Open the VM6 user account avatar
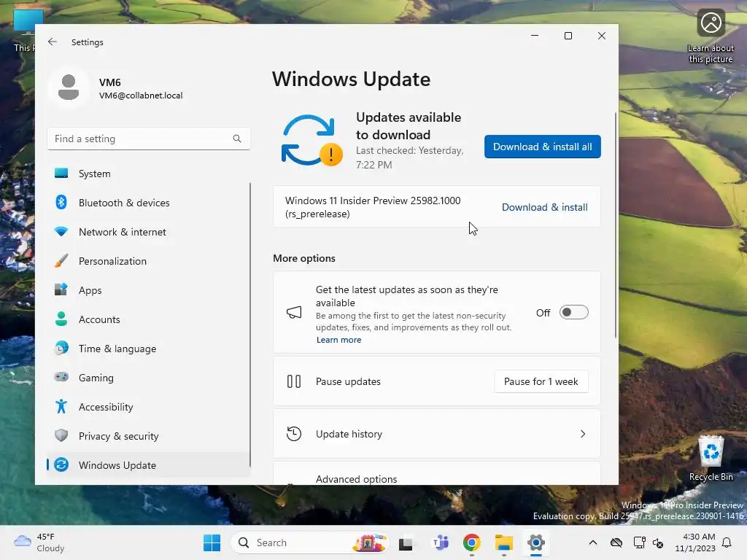This screenshot has width=747, height=560. pos(69,87)
